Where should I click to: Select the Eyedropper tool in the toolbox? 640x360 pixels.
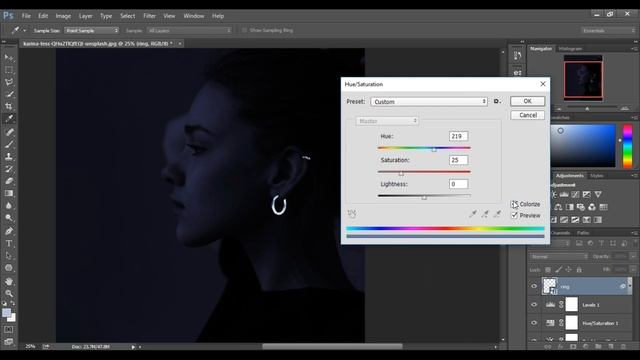coord(9,119)
